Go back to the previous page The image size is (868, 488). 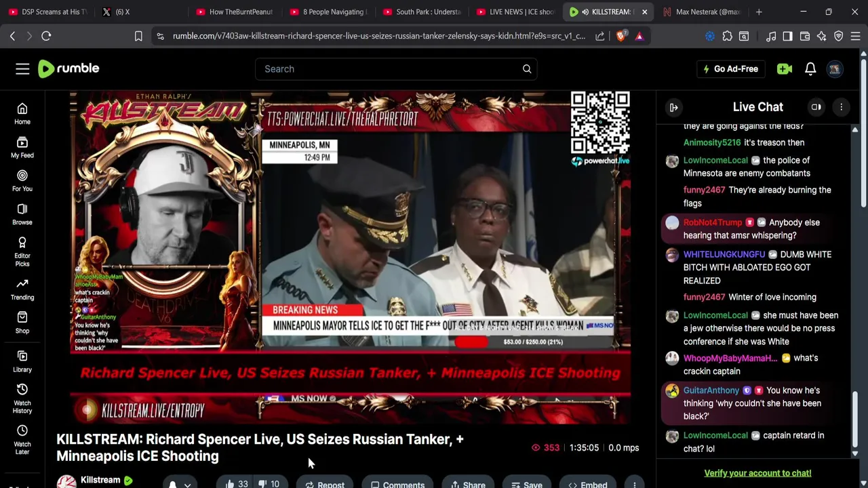(x=12, y=36)
